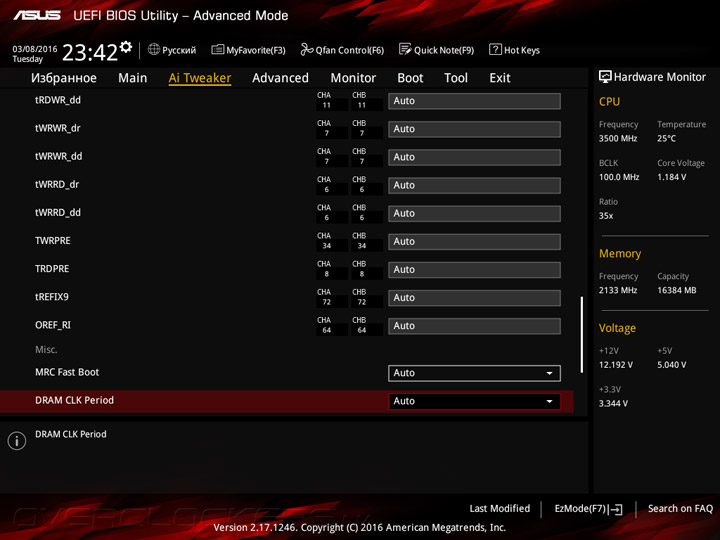Click the TWRPRE Auto field

tap(474, 242)
